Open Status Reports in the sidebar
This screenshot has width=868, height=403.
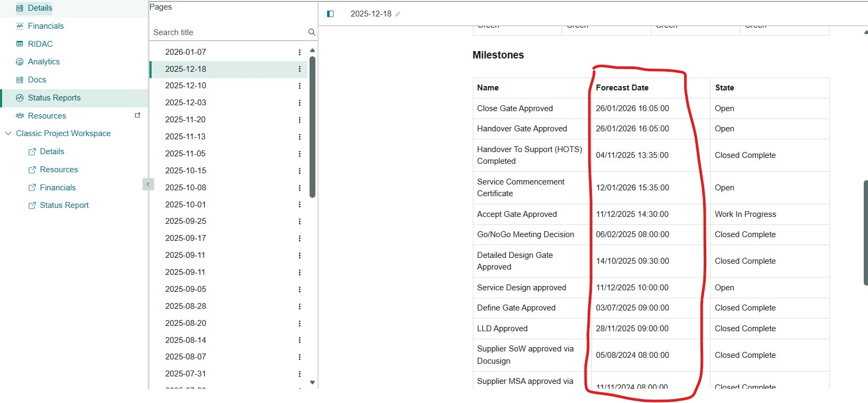click(x=54, y=98)
